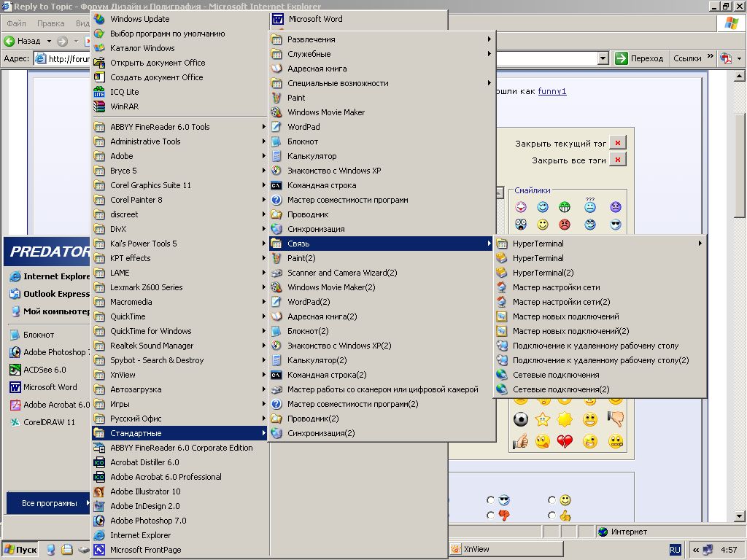The image size is (747, 560).
Task: Click the Закрыть текущий тэг button
Action: point(618,143)
